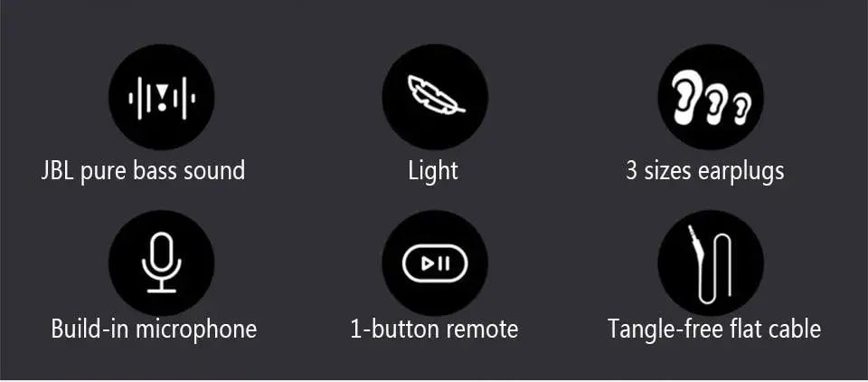Click the triangle at center of sound wave
The image size is (868, 382).
161,92
